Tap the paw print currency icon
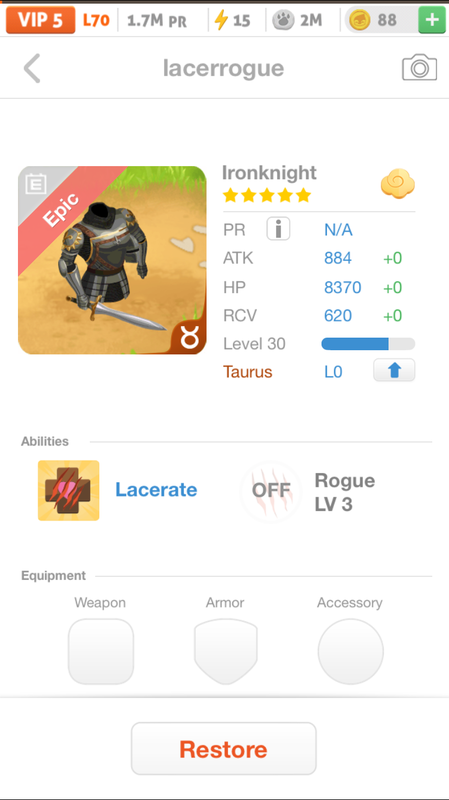The height and width of the screenshot is (800, 449). [283, 20]
